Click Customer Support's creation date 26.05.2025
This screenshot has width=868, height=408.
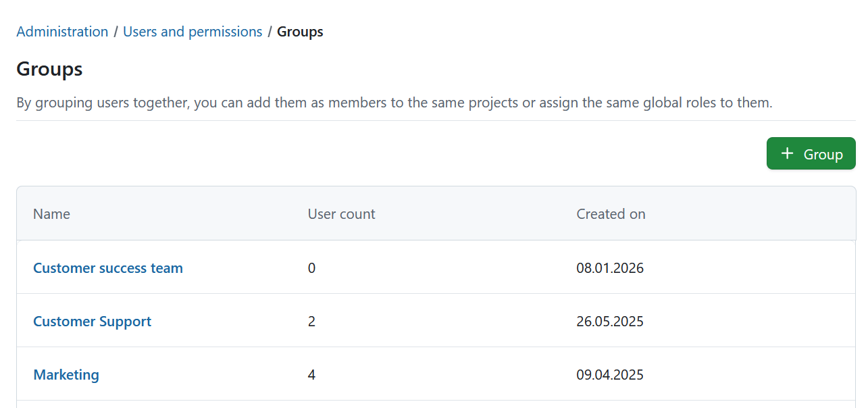click(610, 321)
